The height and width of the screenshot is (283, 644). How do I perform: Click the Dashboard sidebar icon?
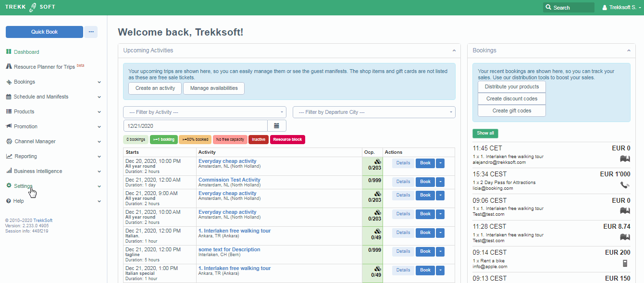(x=9, y=52)
